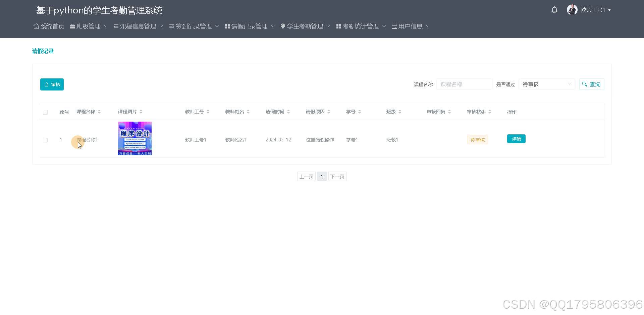Screen dimensions: 644x315
Task: Expand the 课程信息管理 menu chevron
Action: pyautogui.click(x=161, y=26)
